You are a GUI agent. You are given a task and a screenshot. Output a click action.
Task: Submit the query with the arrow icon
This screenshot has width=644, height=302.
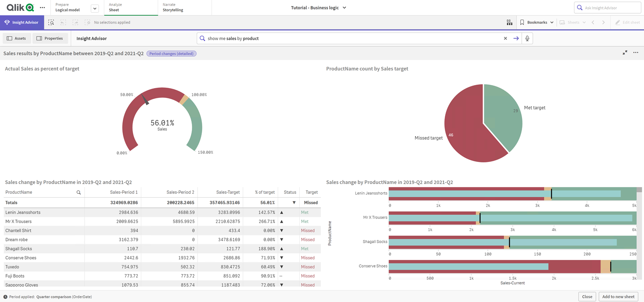coord(516,38)
